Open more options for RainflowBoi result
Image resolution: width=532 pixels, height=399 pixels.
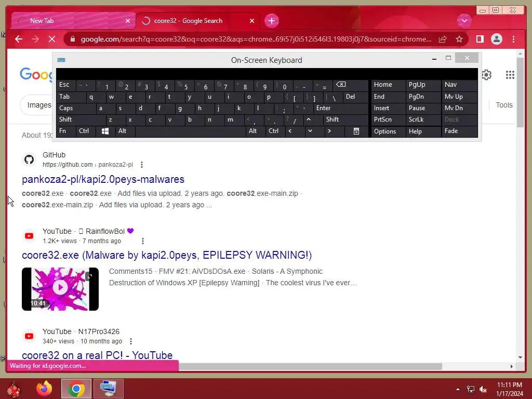pos(143,241)
